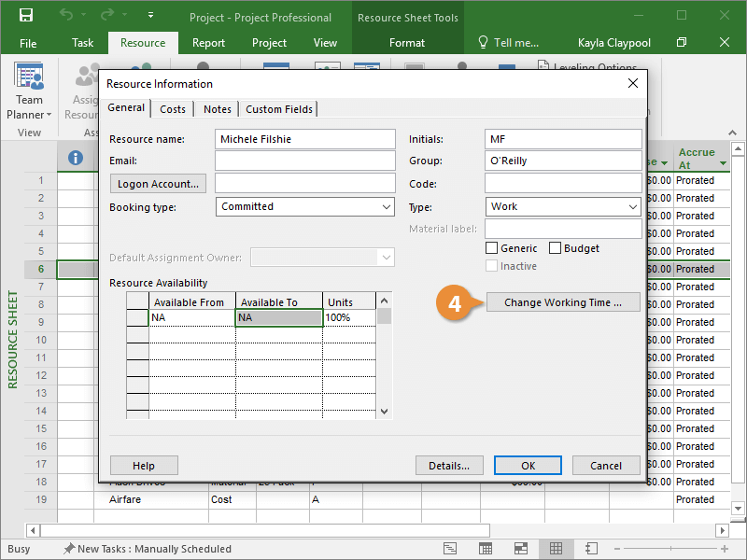Open the Custom Fields tab

point(279,109)
